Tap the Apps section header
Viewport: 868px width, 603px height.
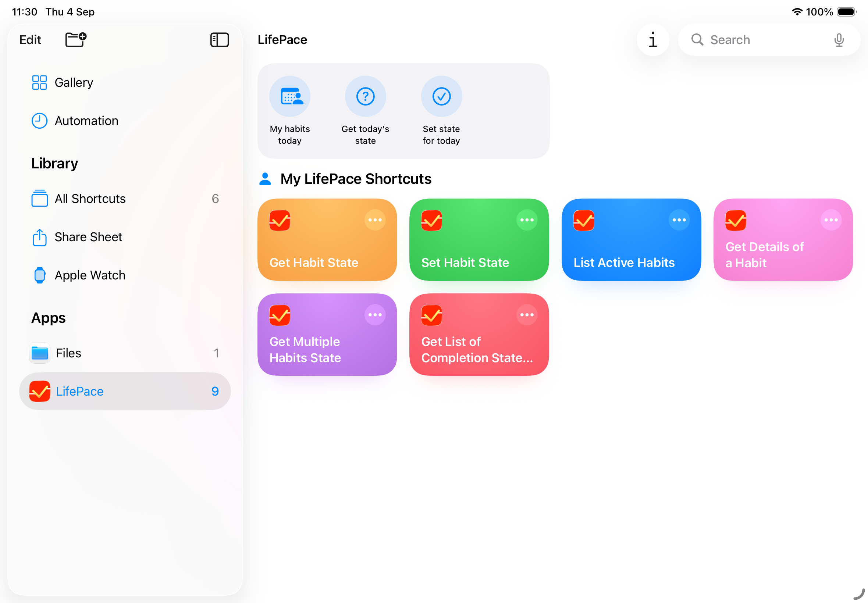49,318
